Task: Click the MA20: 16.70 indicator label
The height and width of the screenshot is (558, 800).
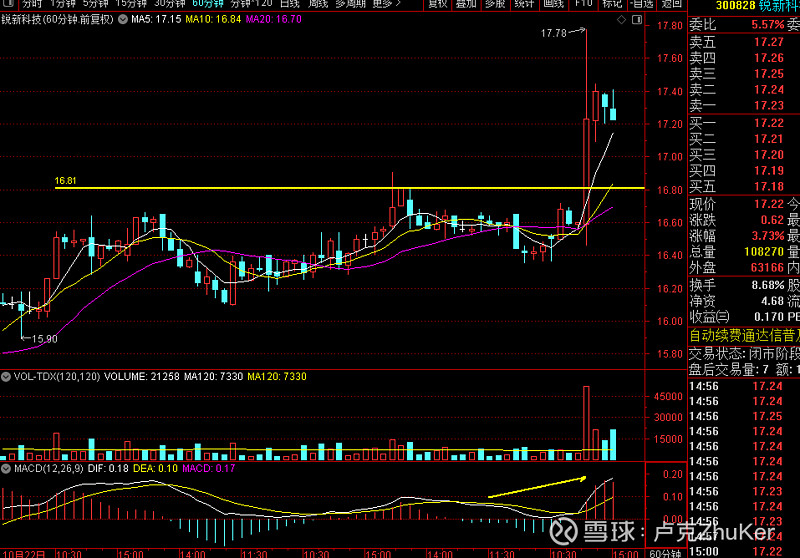Action: [x=273, y=19]
